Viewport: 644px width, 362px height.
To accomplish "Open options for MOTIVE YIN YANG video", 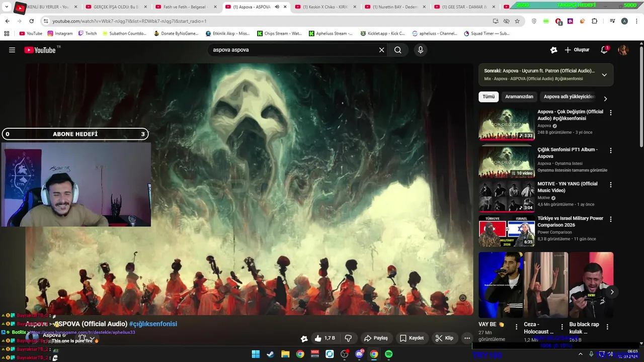I will 611,185.
